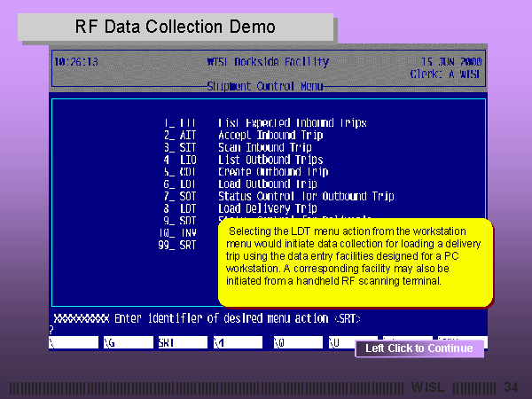The height and width of the screenshot is (399, 532).
Task: Click the Clerk: A WISL label
Action: click(x=445, y=74)
